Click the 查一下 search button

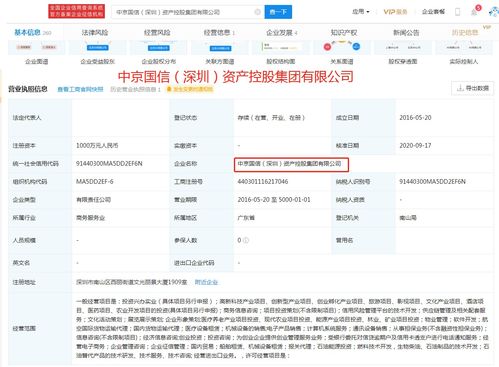click(278, 12)
